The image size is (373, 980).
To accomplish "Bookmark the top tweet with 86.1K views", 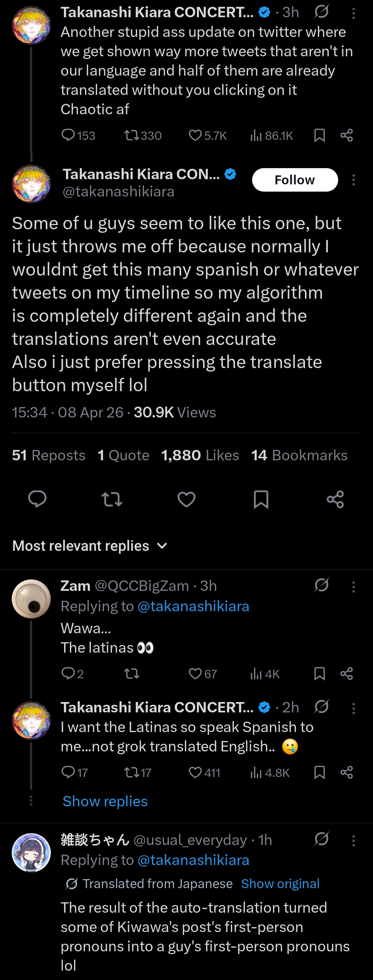I will (319, 135).
